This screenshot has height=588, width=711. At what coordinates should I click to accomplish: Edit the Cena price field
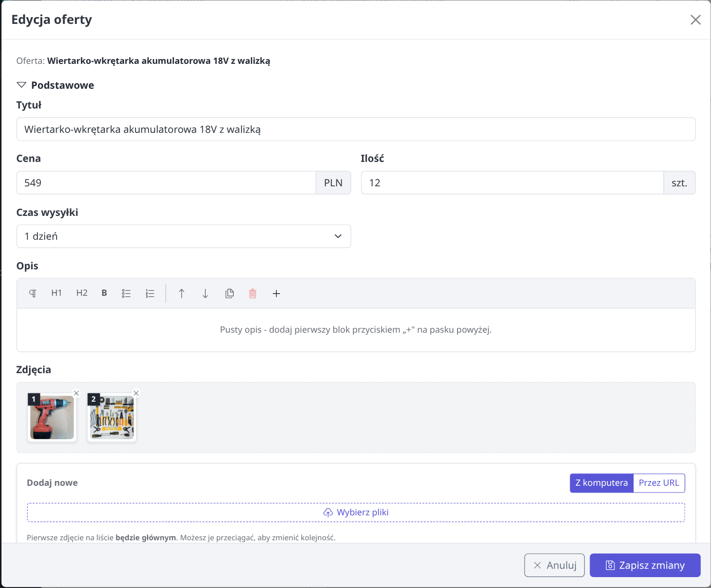coord(166,183)
